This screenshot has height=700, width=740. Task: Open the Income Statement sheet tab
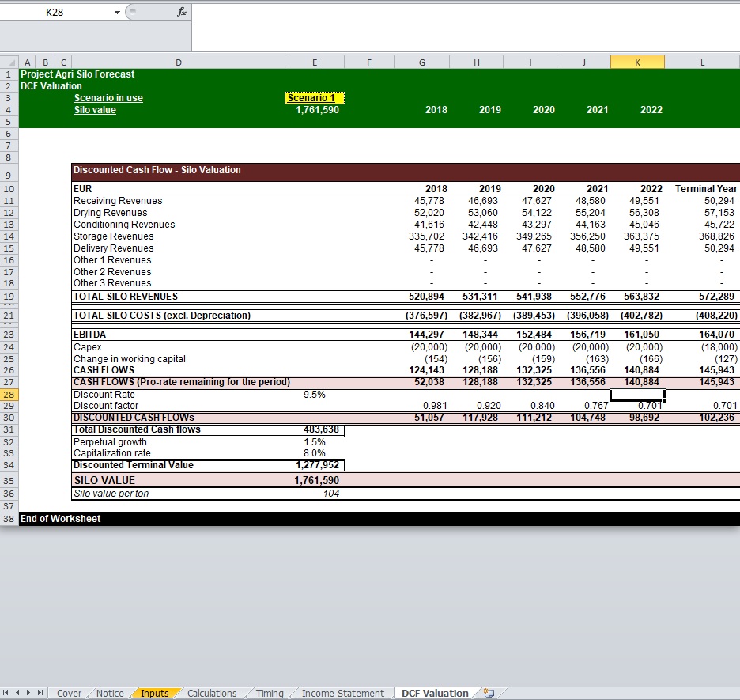pyautogui.click(x=343, y=693)
